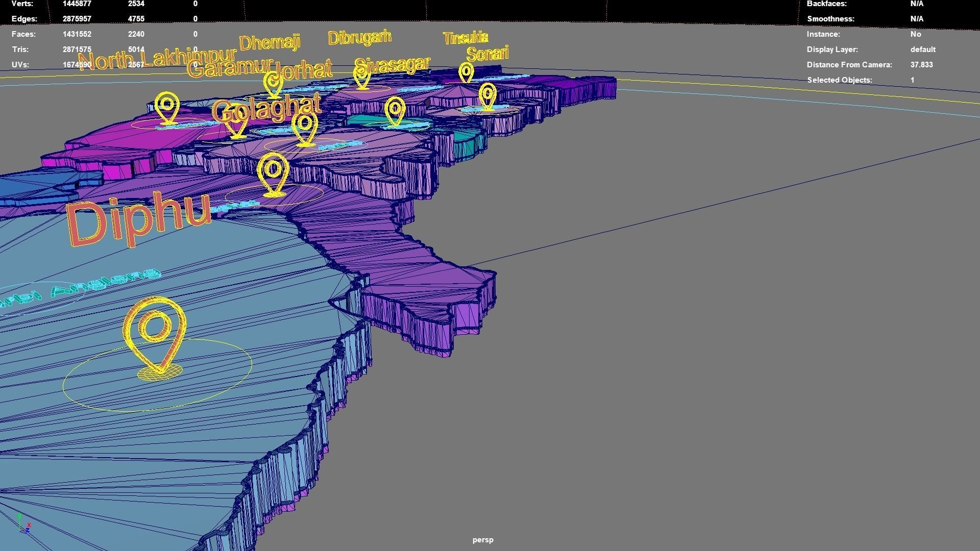Click the largest map pin on blue region
This screenshot has width=980, height=551.
[x=155, y=334]
